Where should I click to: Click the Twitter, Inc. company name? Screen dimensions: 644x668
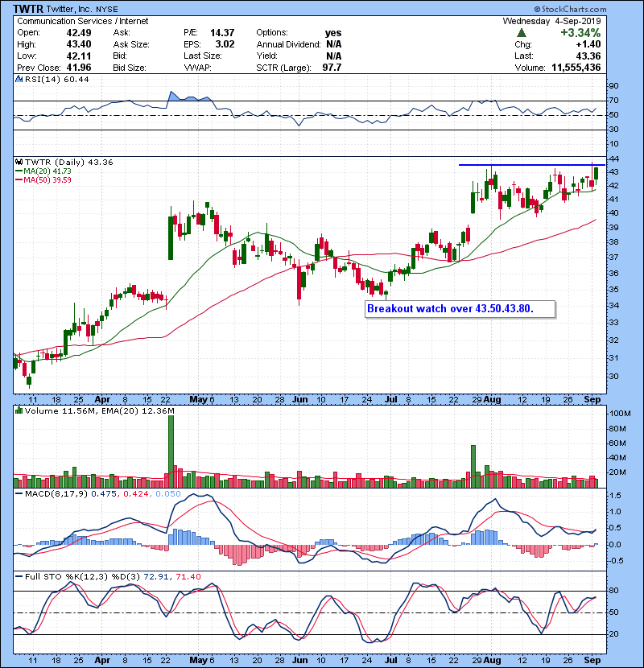pyautogui.click(x=70, y=10)
